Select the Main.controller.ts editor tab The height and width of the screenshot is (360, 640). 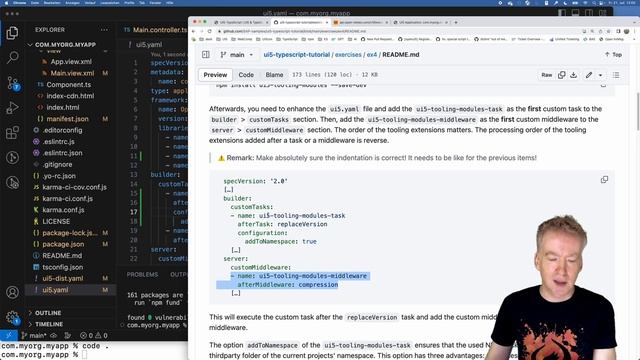tap(155, 30)
